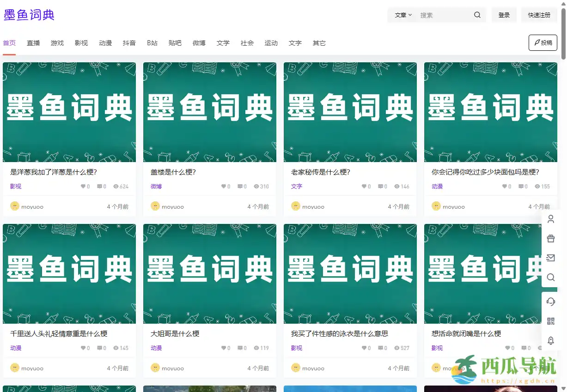The image size is (567, 392).
Task: Show the QR code using its sidebar icon
Action: (550, 321)
